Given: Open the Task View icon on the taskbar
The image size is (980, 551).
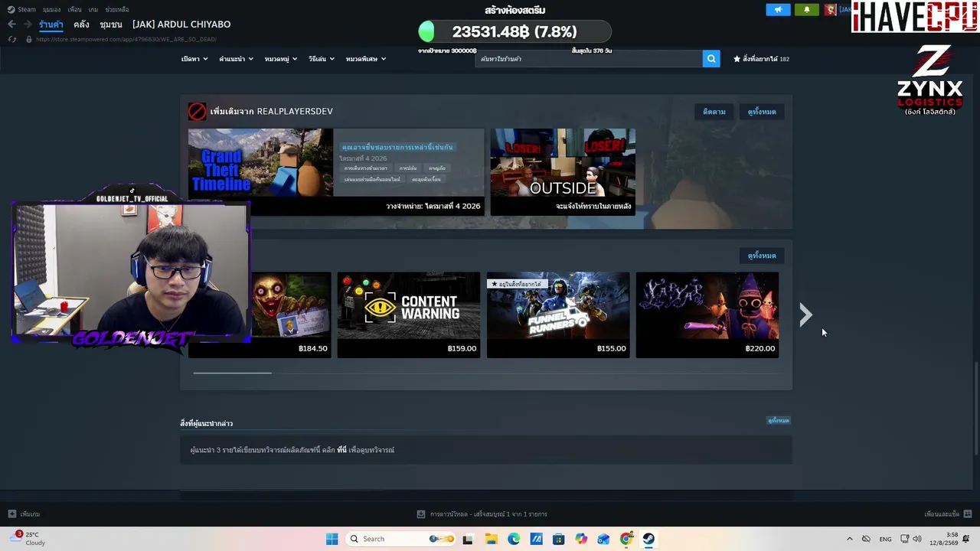Looking at the screenshot, I should click(468, 539).
